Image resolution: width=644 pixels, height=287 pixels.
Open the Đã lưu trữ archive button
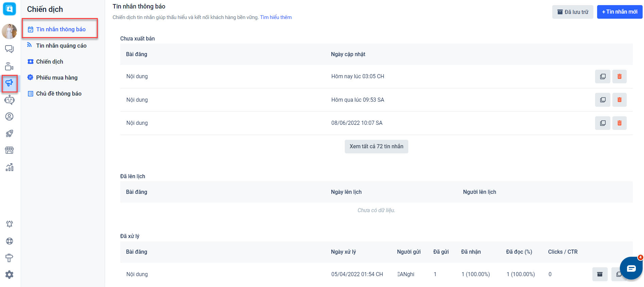[572, 12]
